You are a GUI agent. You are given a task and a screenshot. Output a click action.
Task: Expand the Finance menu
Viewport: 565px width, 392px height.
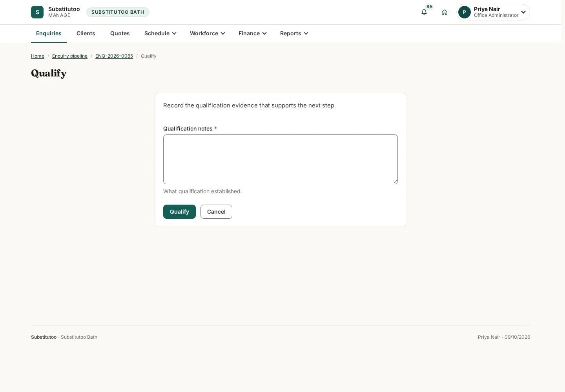coord(252,33)
